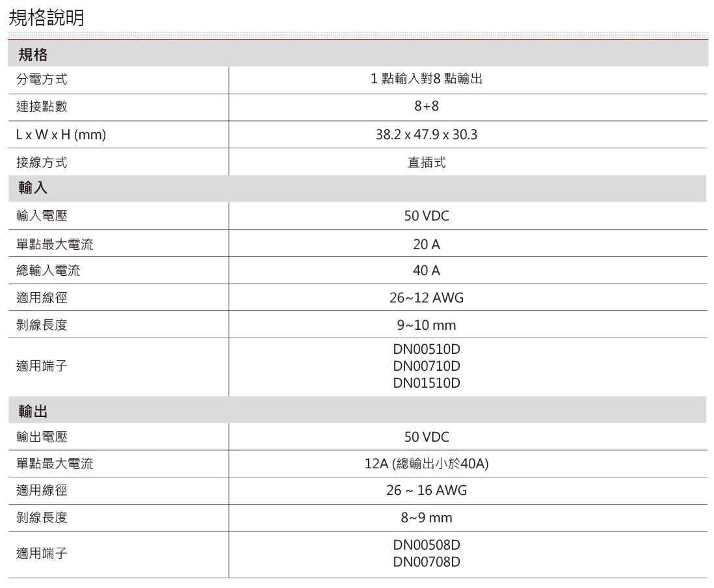714x588 pixels.
Task: Select the DN01510D terminal model text
Action: 429,384
